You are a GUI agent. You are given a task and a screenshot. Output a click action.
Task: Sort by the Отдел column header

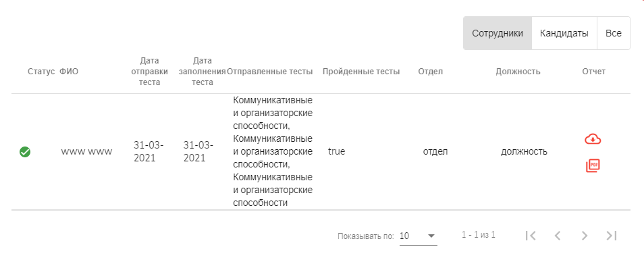[x=431, y=72]
